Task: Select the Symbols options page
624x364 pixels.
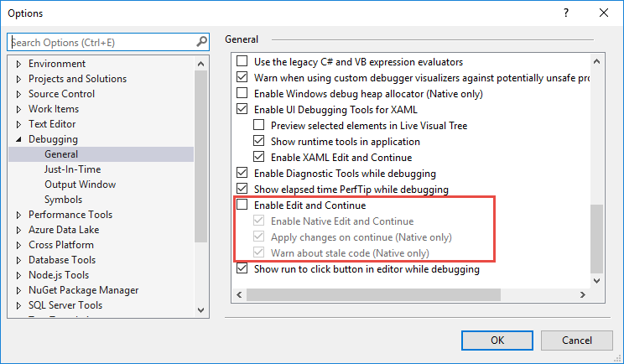Action: (63, 200)
